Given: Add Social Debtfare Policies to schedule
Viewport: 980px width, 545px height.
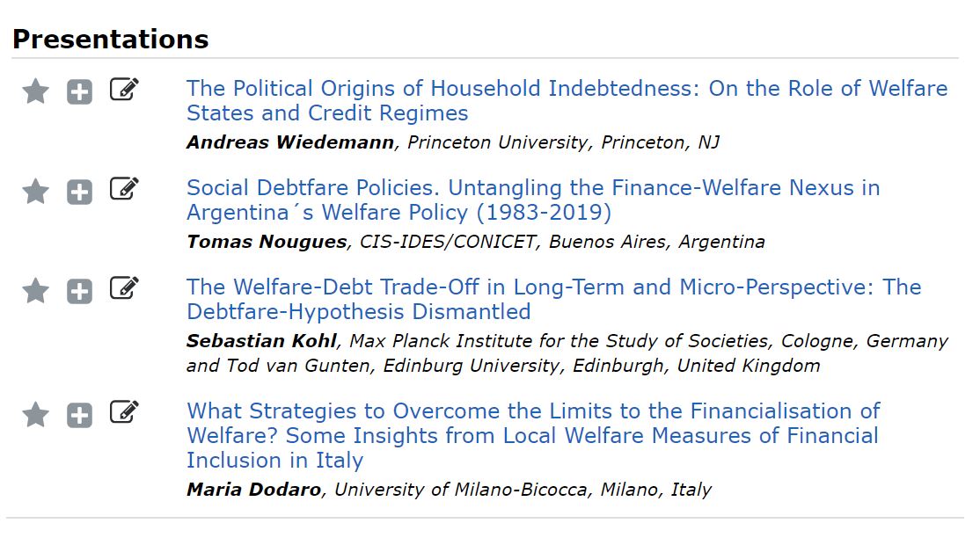Looking at the screenshot, I should coord(79,192).
